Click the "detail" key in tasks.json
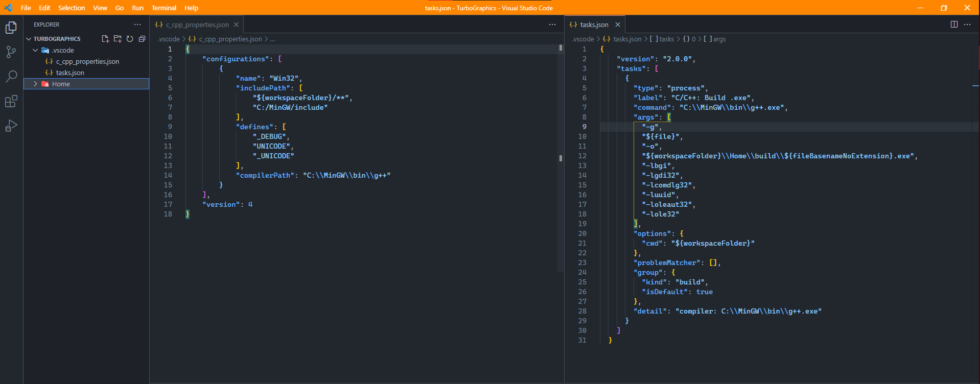The width and height of the screenshot is (980, 384). point(650,311)
